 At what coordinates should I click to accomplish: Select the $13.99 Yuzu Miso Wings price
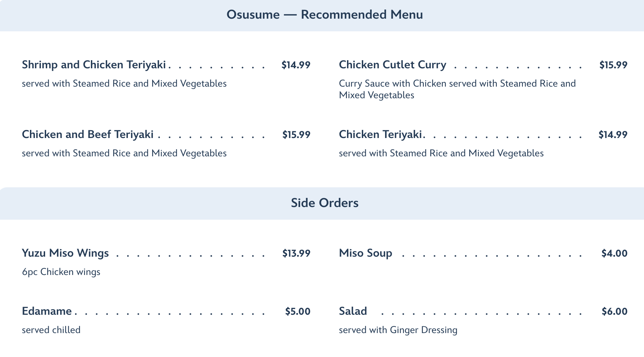tap(296, 253)
